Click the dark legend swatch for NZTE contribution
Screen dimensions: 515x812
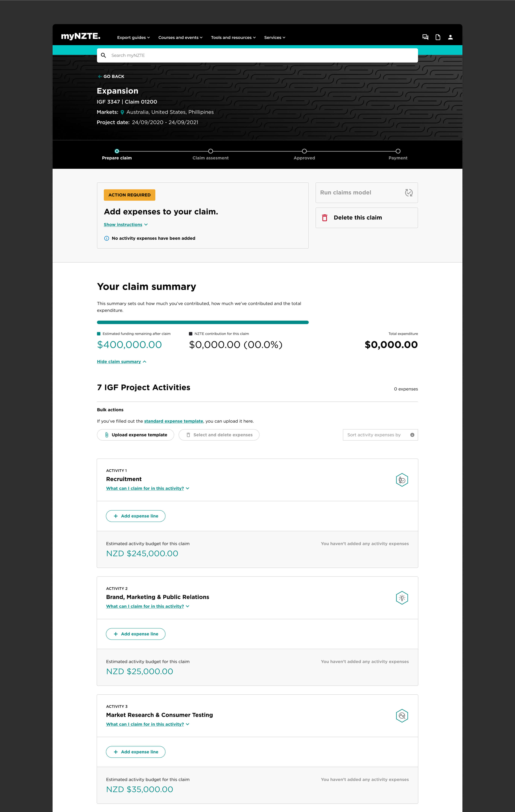pyautogui.click(x=191, y=334)
